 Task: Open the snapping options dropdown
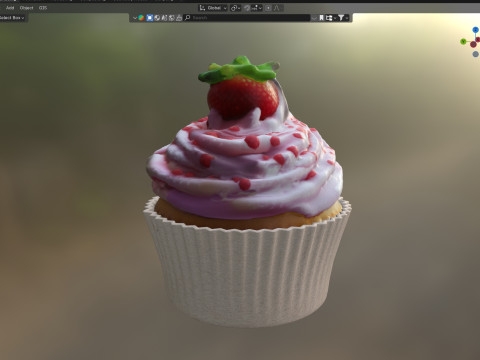(257, 8)
